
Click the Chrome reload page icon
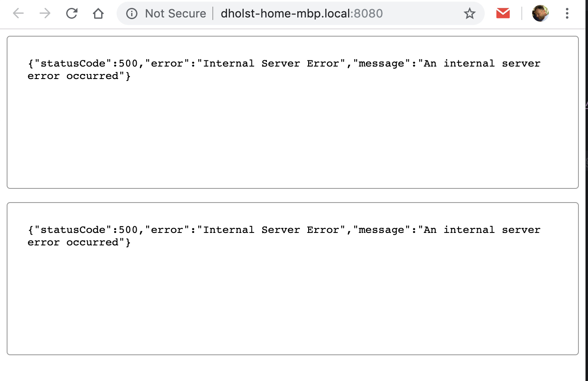pyautogui.click(x=72, y=13)
